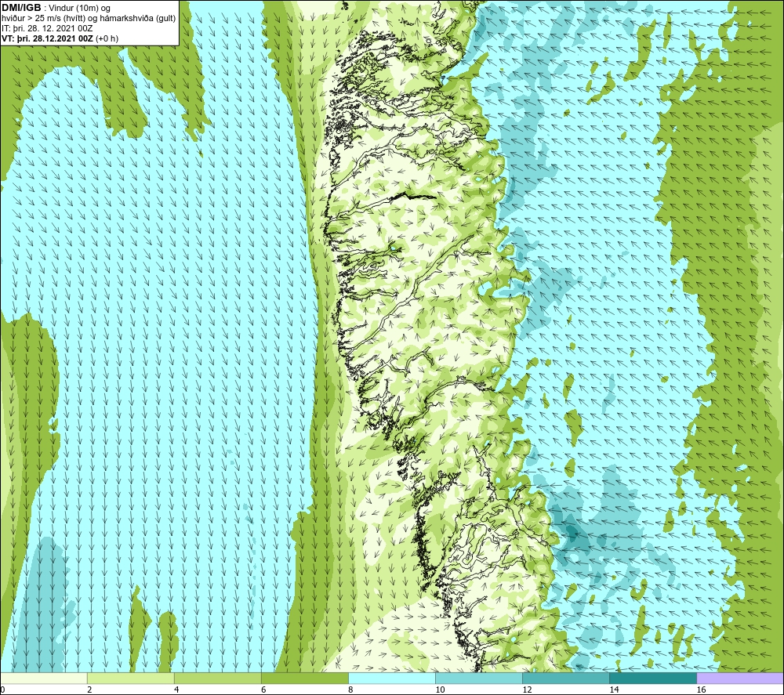Click the scale label '16' under the colorbar
Screen dimensions: 784x695
701,690
